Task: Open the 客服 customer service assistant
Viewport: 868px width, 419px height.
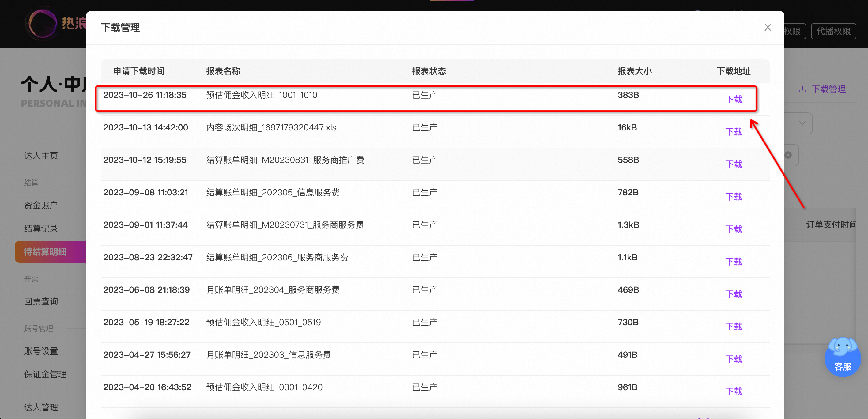Action: pos(842,357)
